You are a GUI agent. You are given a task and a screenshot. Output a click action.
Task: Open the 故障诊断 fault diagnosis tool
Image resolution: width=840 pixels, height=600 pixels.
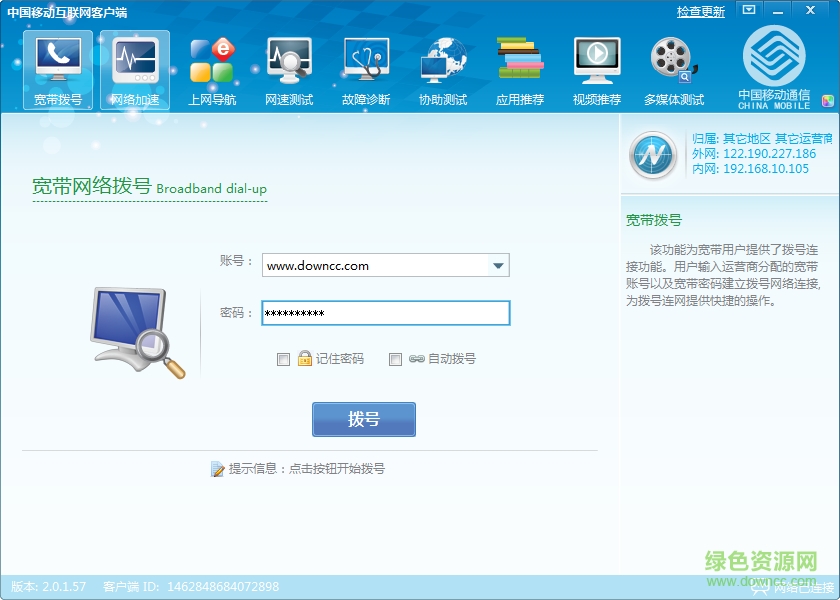[x=365, y=68]
